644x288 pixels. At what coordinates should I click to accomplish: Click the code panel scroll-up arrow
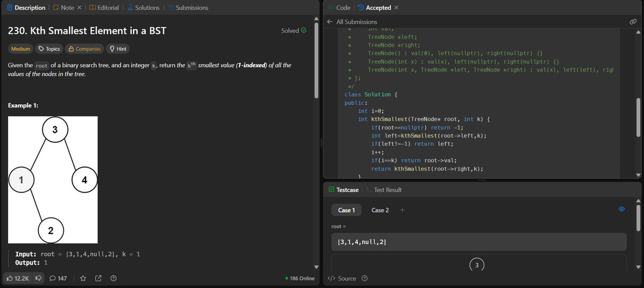coord(638,32)
